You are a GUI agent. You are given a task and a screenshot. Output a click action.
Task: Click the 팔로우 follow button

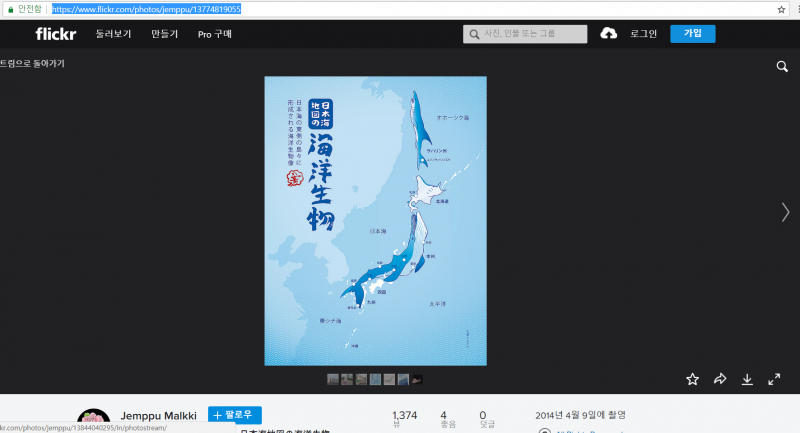235,414
